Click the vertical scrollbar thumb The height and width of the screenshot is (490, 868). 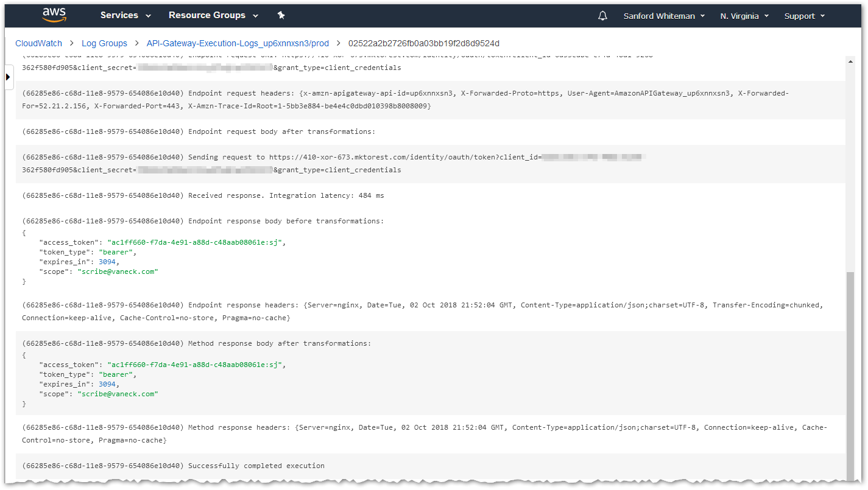(850, 377)
